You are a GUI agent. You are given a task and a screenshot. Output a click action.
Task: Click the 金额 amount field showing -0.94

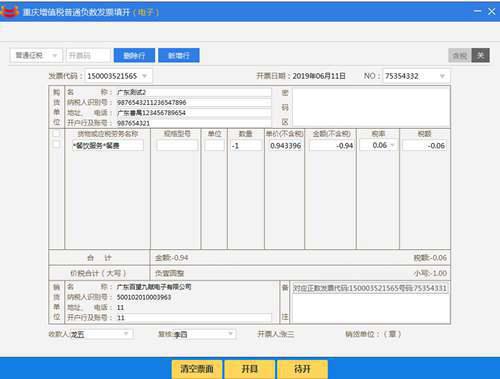[x=331, y=145]
